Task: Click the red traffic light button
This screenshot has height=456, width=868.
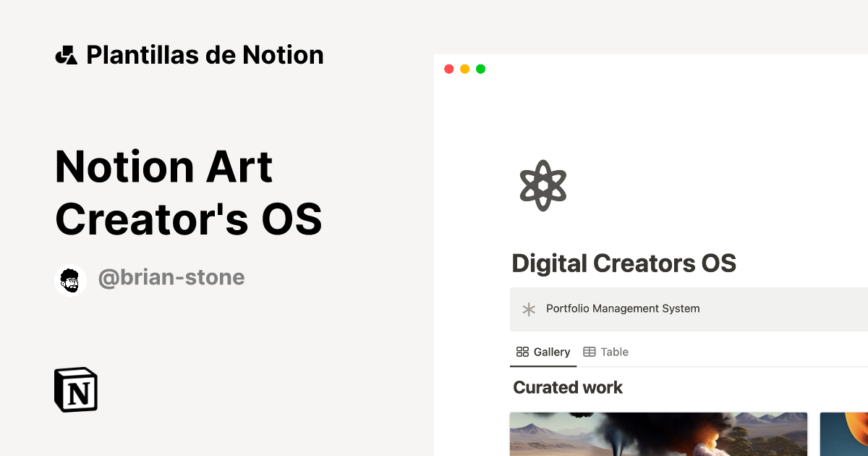Action: (x=448, y=68)
